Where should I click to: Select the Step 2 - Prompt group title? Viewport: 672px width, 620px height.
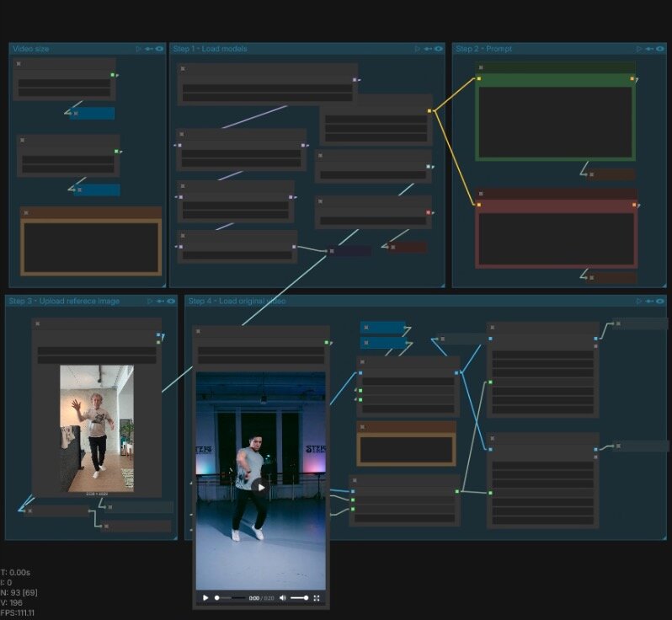pos(484,49)
